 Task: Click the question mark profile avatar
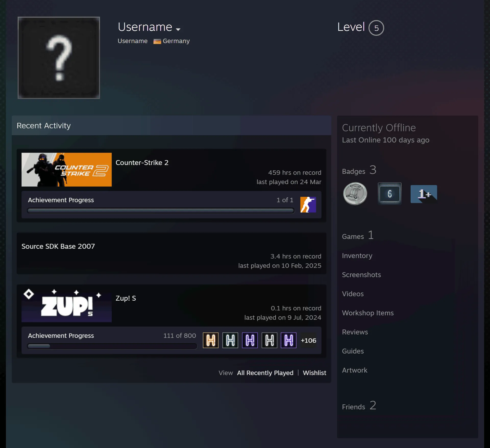pyautogui.click(x=59, y=58)
